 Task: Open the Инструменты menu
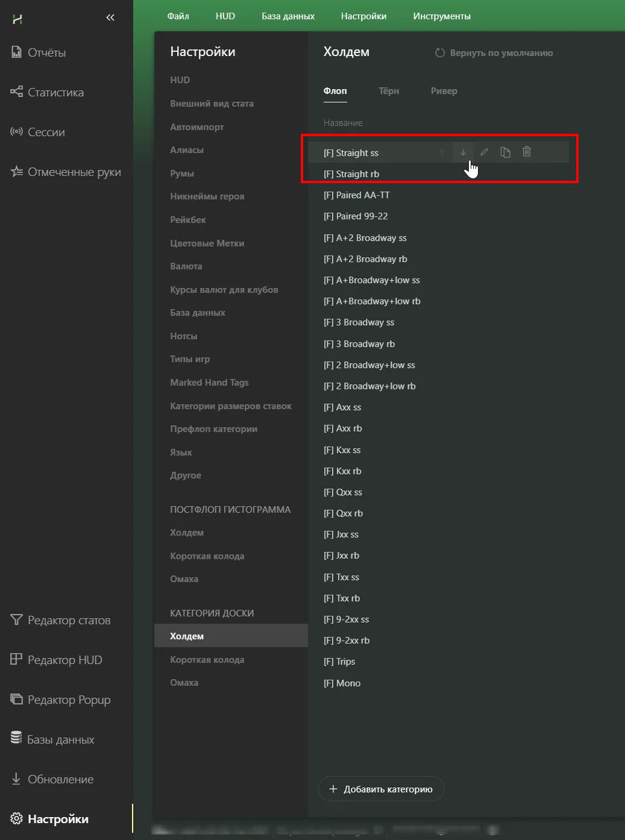click(441, 16)
